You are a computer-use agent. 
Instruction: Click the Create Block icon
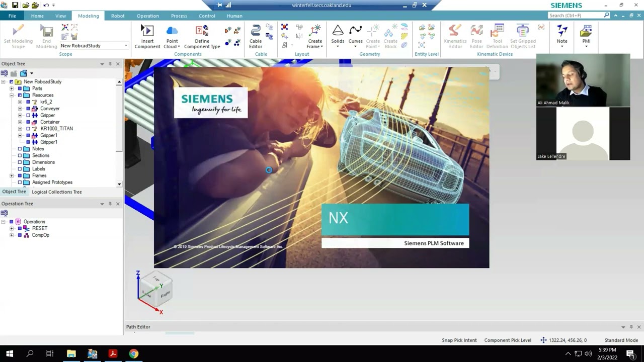pyautogui.click(x=390, y=36)
